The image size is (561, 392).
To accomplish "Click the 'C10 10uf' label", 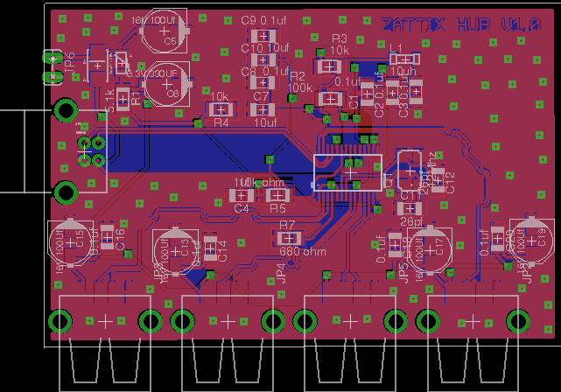I will (265, 47).
